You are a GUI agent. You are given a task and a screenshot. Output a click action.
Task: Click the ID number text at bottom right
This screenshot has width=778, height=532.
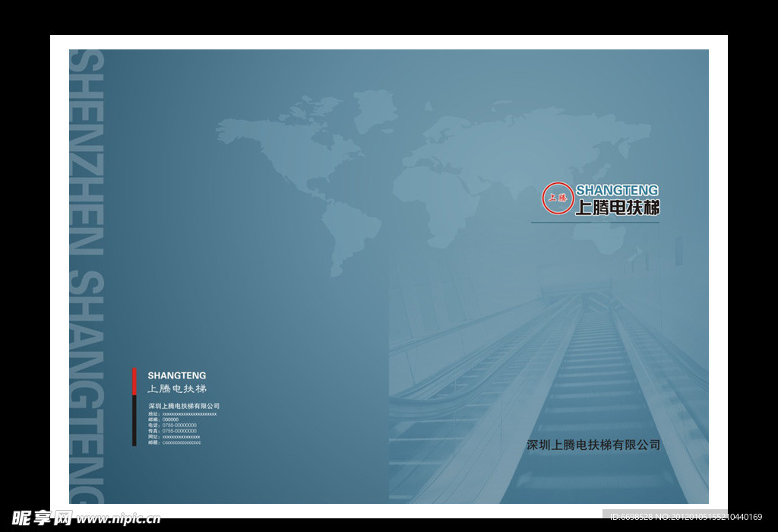coord(685,518)
